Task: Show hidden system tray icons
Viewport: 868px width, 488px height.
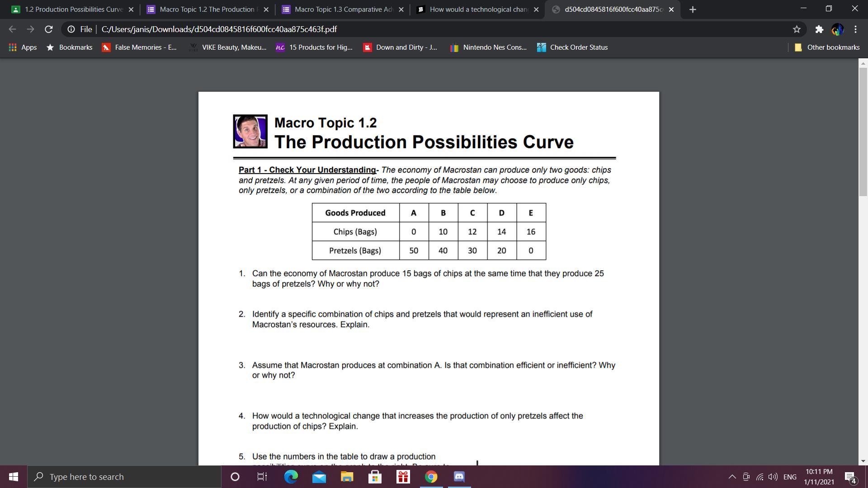Action: coord(732,477)
